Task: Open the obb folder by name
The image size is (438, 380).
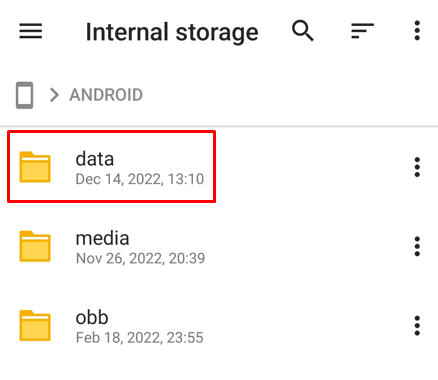Action: click(x=92, y=317)
